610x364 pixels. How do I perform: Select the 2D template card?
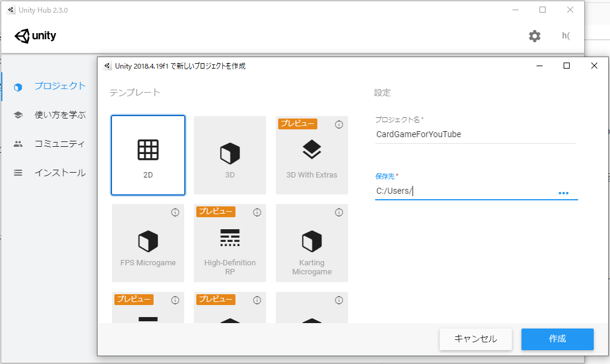tap(148, 155)
